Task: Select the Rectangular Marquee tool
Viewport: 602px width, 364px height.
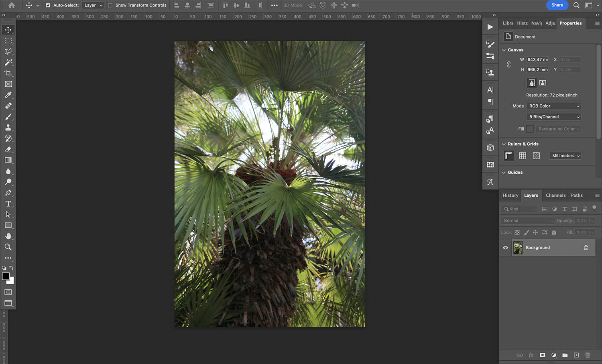Action: click(8, 40)
